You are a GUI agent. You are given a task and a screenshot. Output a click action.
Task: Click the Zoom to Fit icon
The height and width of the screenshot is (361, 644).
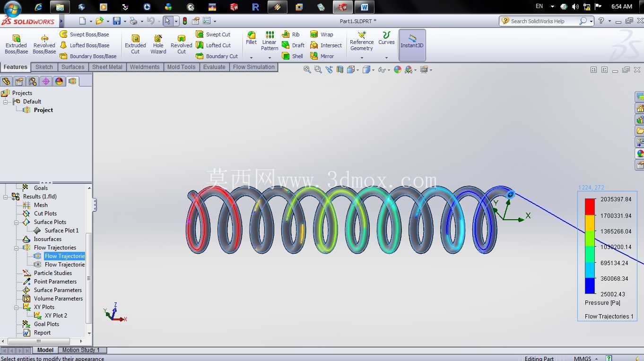(307, 69)
